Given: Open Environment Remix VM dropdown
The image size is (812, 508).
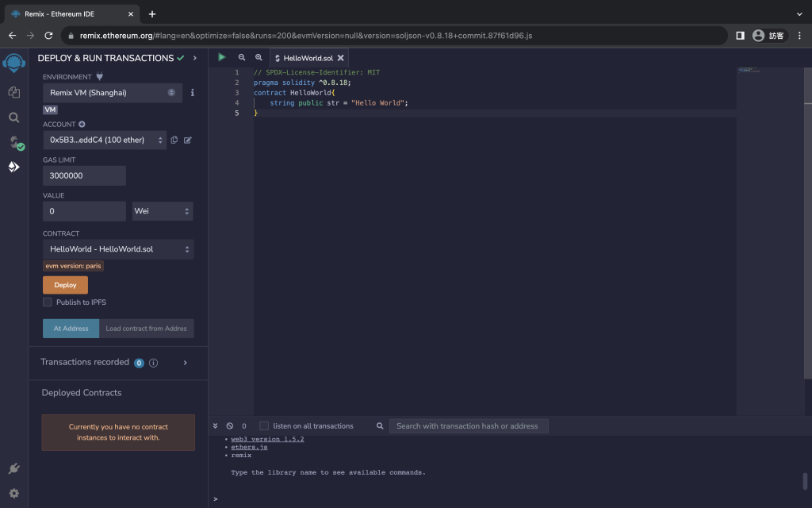Looking at the screenshot, I should click(x=113, y=93).
